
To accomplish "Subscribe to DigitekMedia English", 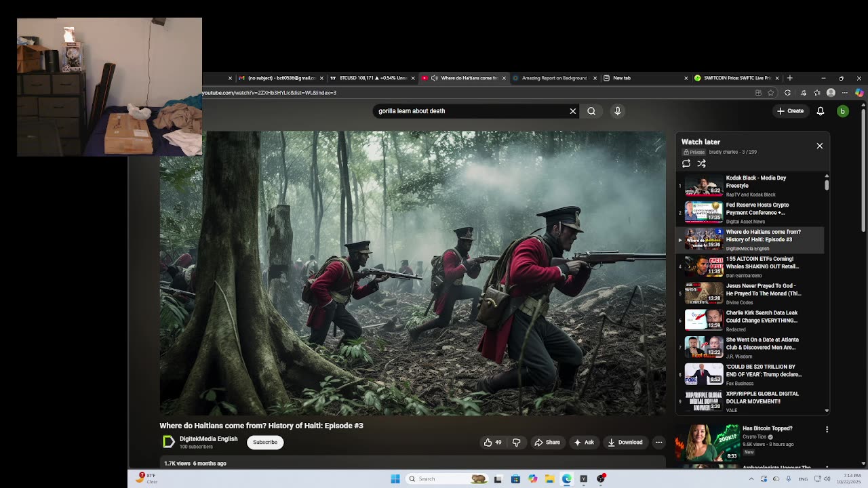I will [x=265, y=443].
